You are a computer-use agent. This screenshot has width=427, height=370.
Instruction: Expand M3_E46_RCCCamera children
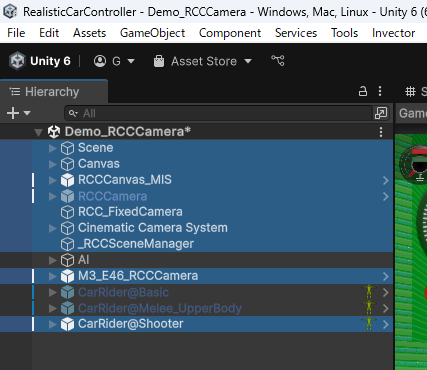pos(52,276)
